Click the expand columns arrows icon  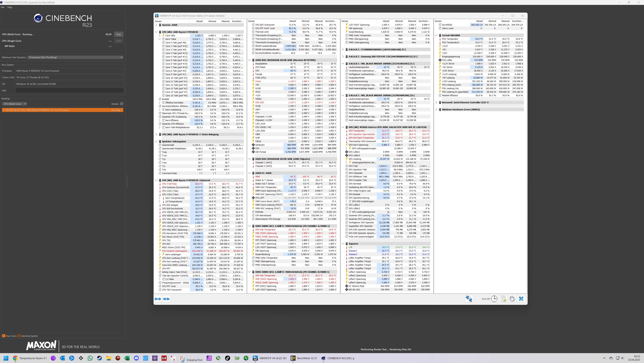[158, 299]
